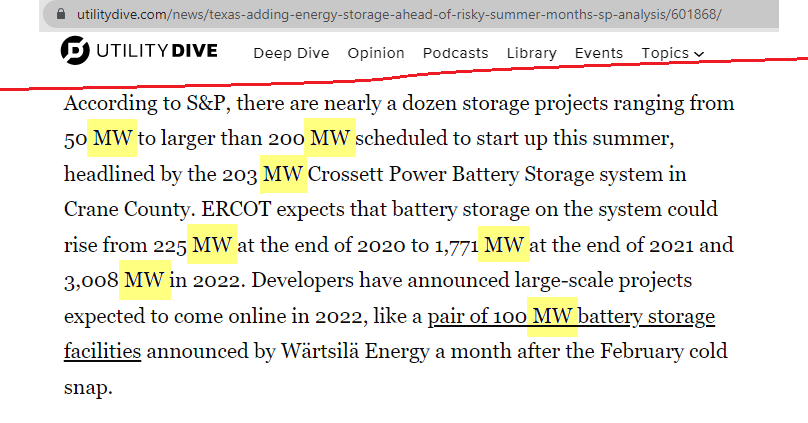Viewport: 808px width, 423px height.
Task: Click highlighted MW after 225
Action: tap(211, 246)
